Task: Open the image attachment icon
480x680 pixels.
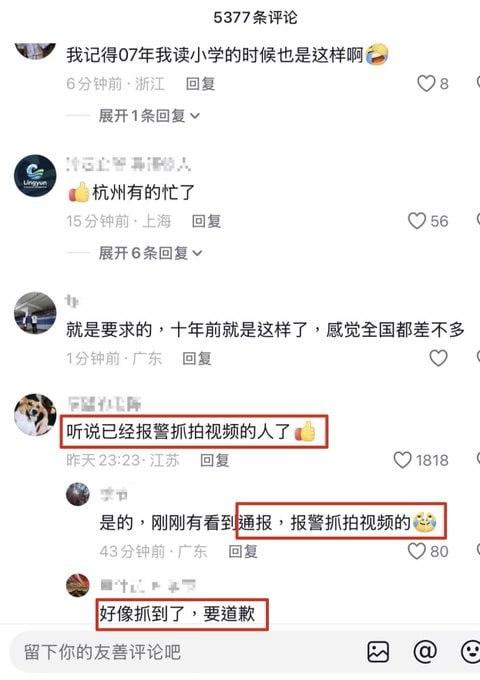Action: pos(378,652)
